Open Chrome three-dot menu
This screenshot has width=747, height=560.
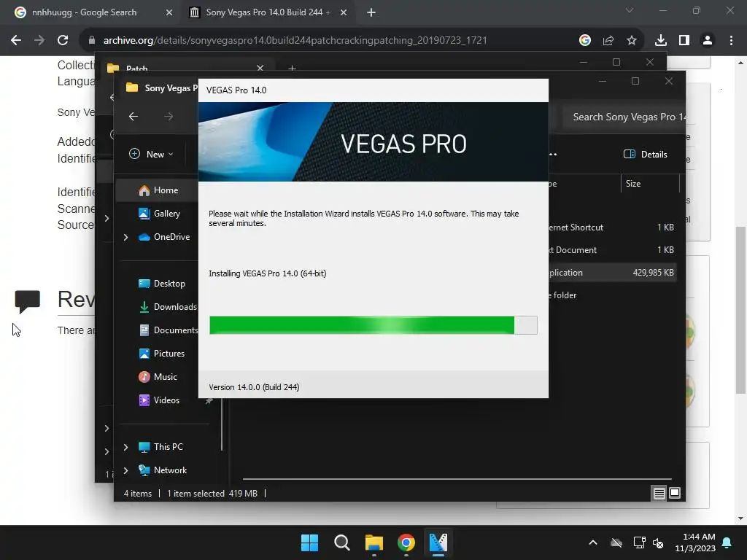(731, 41)
